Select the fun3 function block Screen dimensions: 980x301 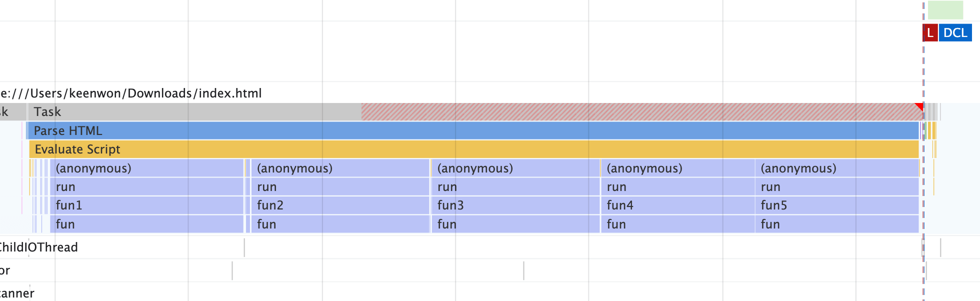point(515,205)
